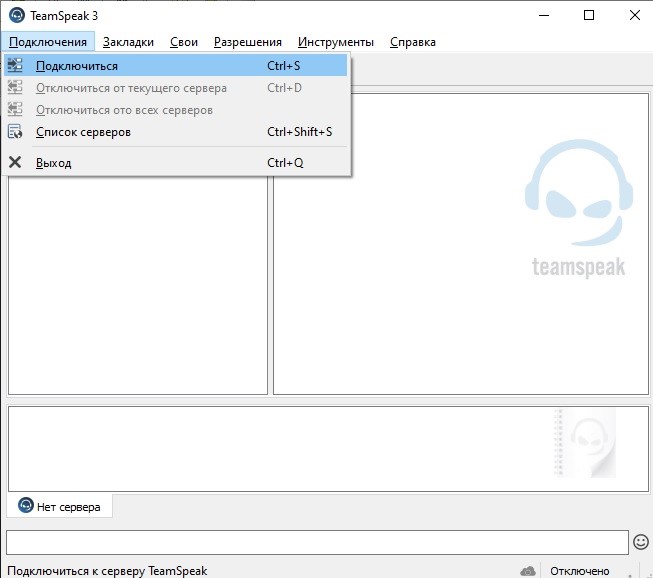Image resolution: width=653 pixels, height=578 pixels.
Task: Switch to the Нет сервера chat tab
Action: pyautogui.click(x=60, y=506)
